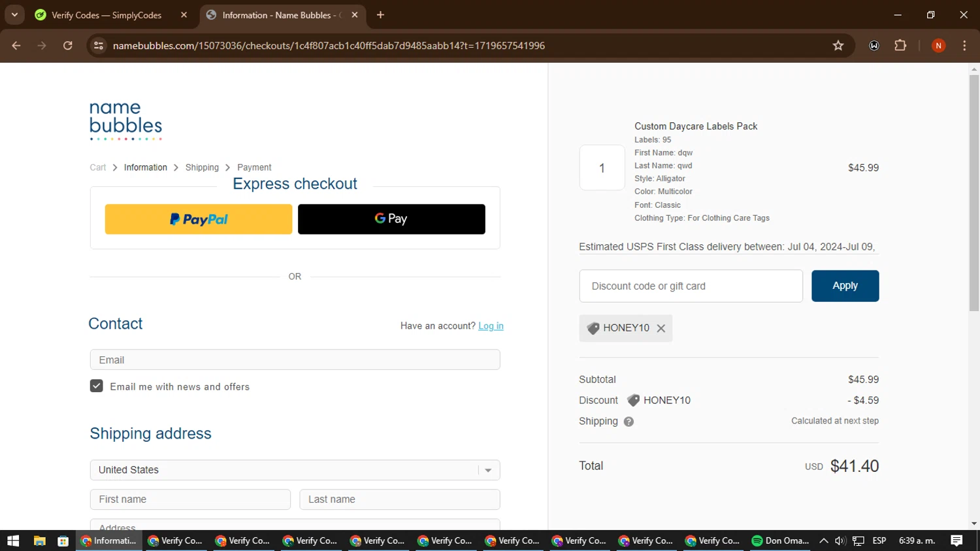Image resolution: width=980 pixels, height=551 pixels.
Task: Open Microsoft Store from the taskbar
Action: tap(63, 541)
